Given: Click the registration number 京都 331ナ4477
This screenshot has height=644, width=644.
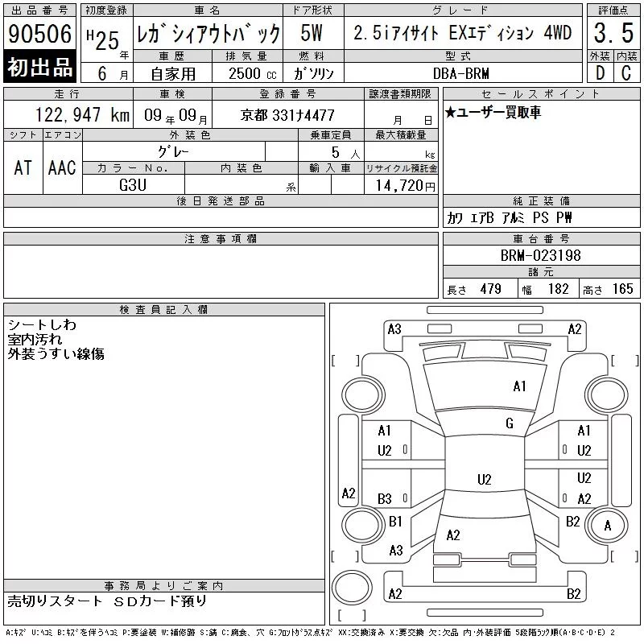Looking at the screenshot, I should [x=287, y=115].
